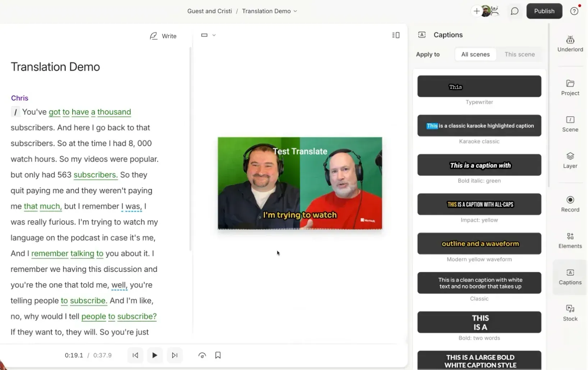
Task: Open the Scene panel
Action: tap(570, 124)
